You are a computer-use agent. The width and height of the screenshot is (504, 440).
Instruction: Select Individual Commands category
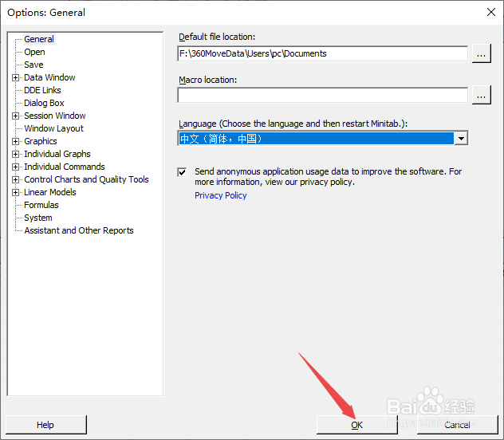[x=65, y=167]
